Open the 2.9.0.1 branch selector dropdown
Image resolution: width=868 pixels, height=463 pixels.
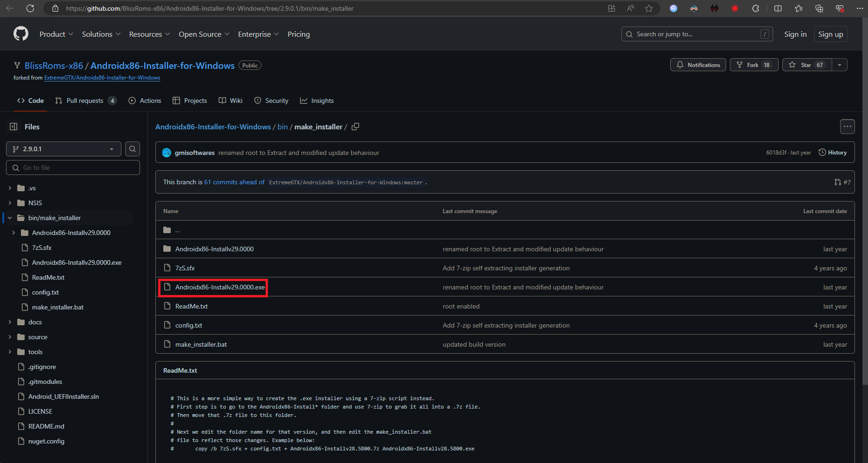[64, 149]
